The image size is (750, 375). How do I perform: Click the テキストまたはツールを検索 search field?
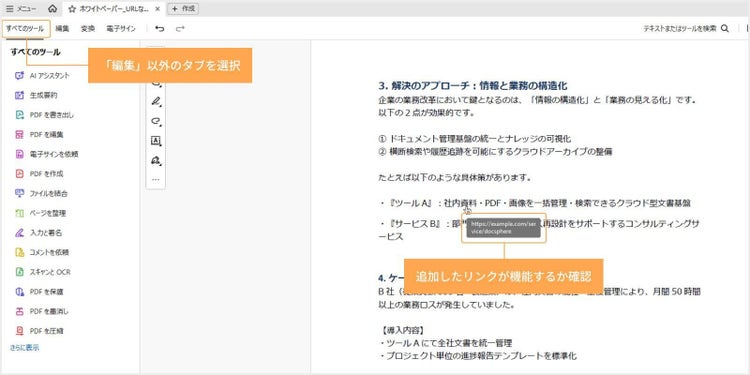pyautogui.click(x=680, y=29)
